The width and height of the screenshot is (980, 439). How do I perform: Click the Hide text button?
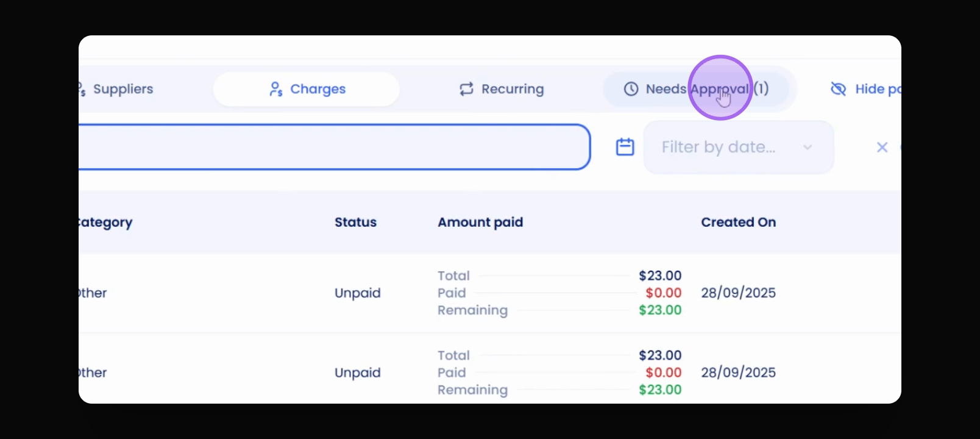click(x=878, y=89)
